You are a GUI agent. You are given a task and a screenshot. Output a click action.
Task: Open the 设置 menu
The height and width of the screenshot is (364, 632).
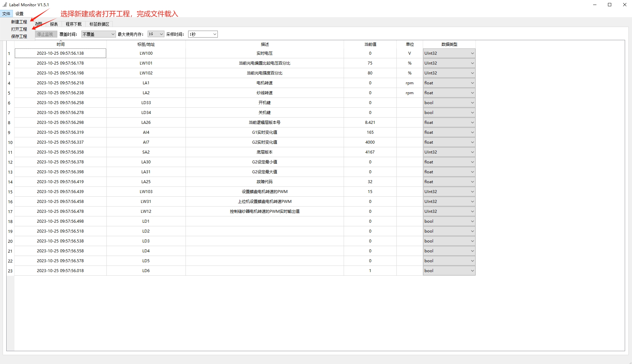[x=19, y=14]
